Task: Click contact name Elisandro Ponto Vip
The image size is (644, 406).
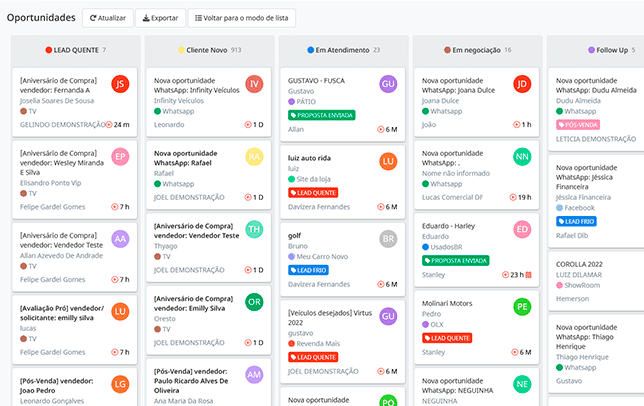Action: click(x=51, y=183)
